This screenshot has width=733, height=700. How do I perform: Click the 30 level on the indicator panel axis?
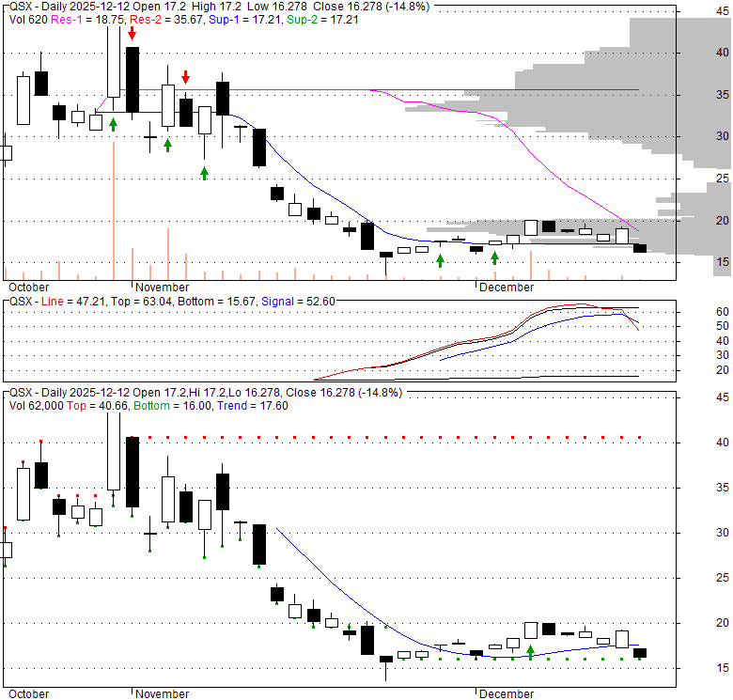click(x=723, y=355)
